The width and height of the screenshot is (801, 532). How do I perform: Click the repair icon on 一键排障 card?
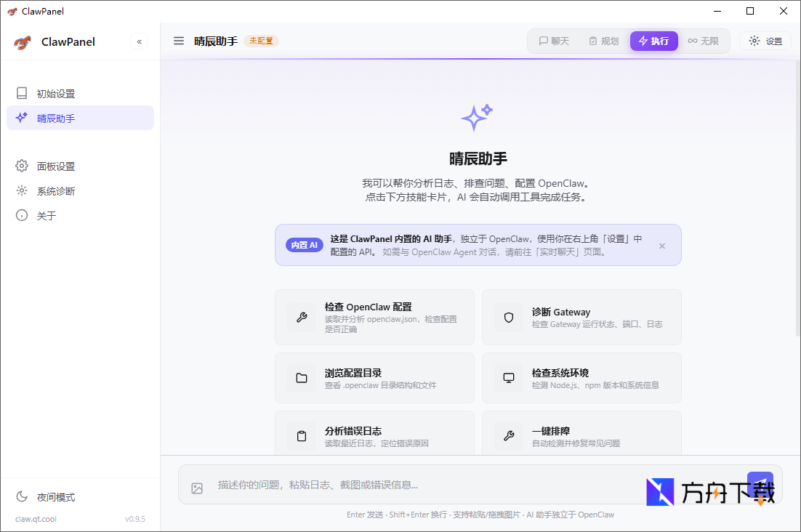(x=509, y=436)
